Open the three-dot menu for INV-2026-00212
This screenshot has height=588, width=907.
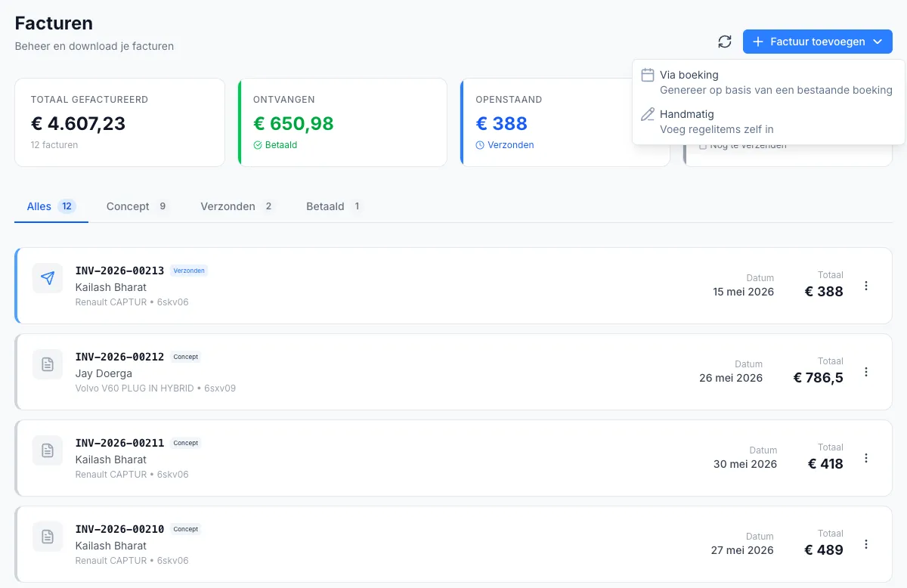866,372
